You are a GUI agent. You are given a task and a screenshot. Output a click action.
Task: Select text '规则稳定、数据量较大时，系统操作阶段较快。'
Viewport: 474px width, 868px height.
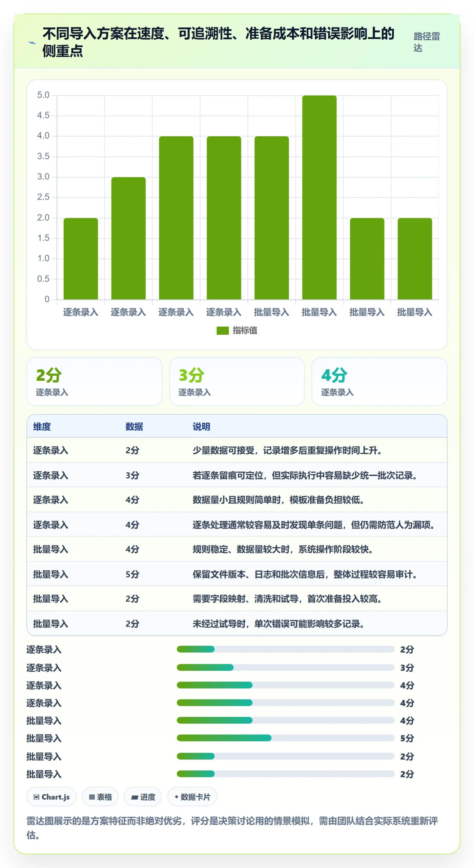click(283, 550)
